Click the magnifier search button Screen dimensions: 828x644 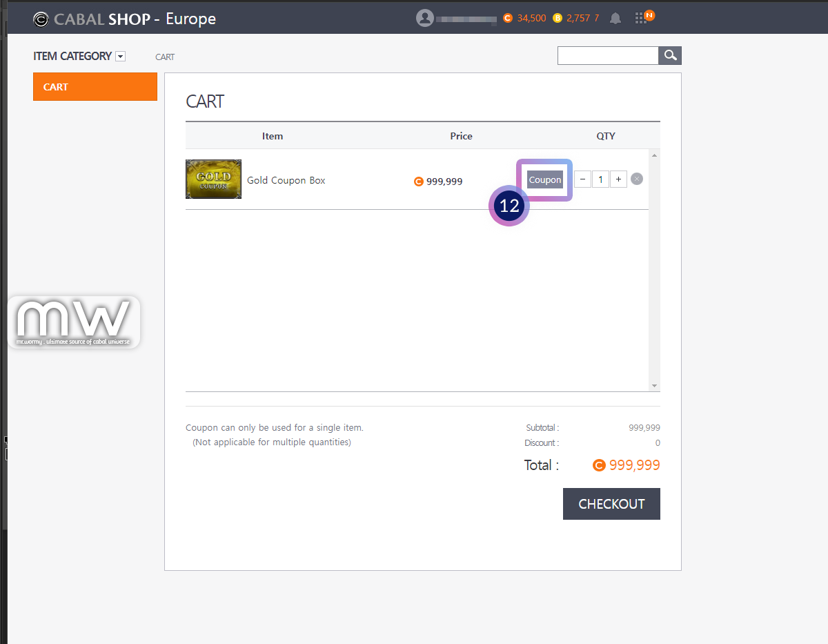click(x=670, y=56)
